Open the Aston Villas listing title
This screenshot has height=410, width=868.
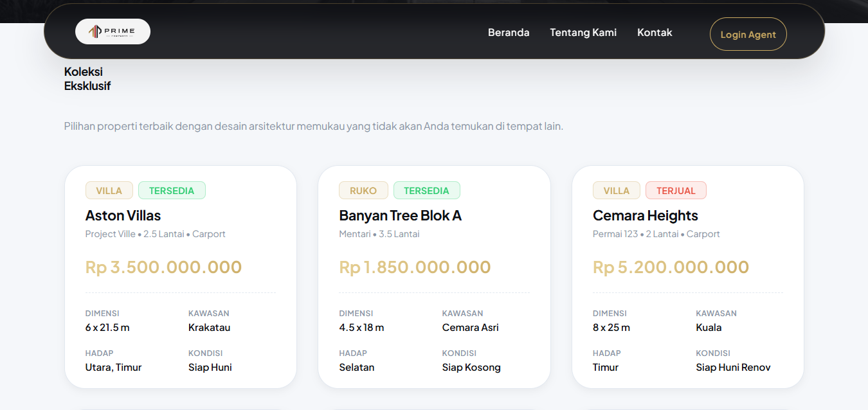click(x=123, y=215)
